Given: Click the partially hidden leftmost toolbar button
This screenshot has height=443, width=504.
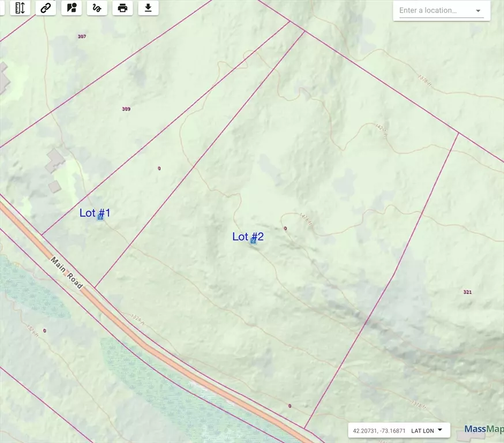Looking at the screenshot, I should (2, 7).
